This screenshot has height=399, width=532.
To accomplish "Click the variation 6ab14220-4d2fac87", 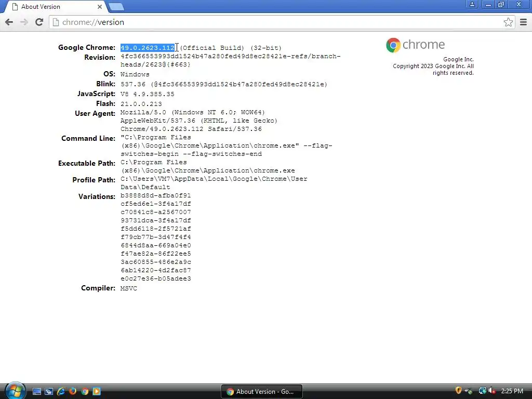I will pos(156,270).
